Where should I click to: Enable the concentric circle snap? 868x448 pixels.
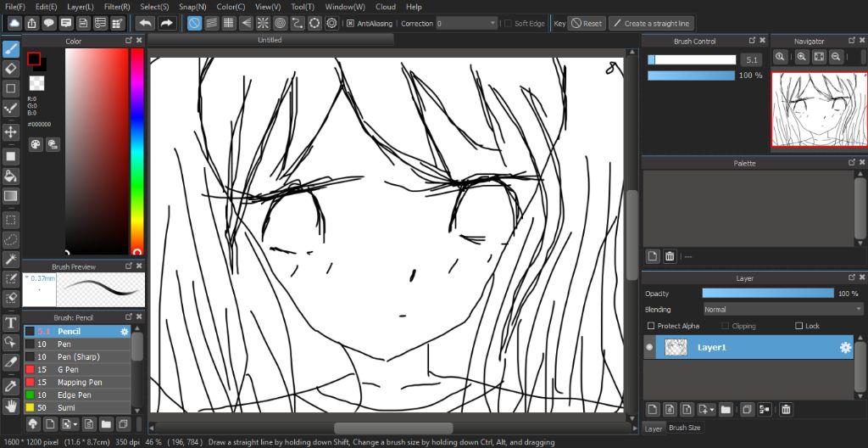(x=280, y=23)
